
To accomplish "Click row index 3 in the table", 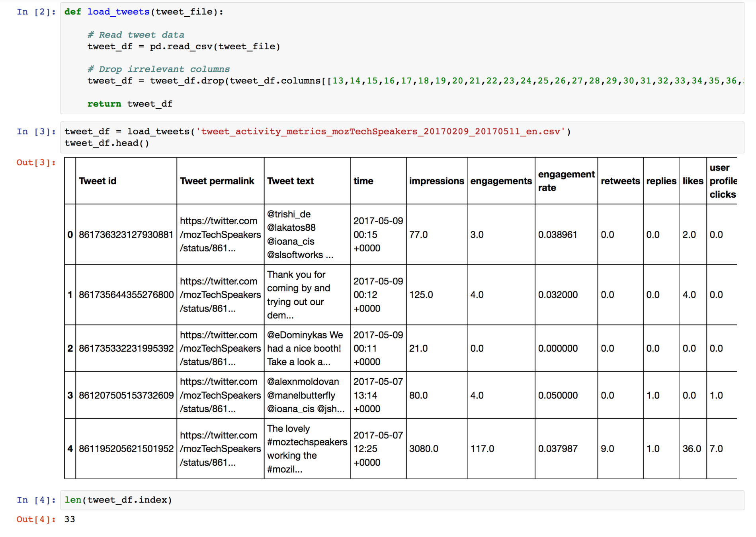I will [70, 395].
